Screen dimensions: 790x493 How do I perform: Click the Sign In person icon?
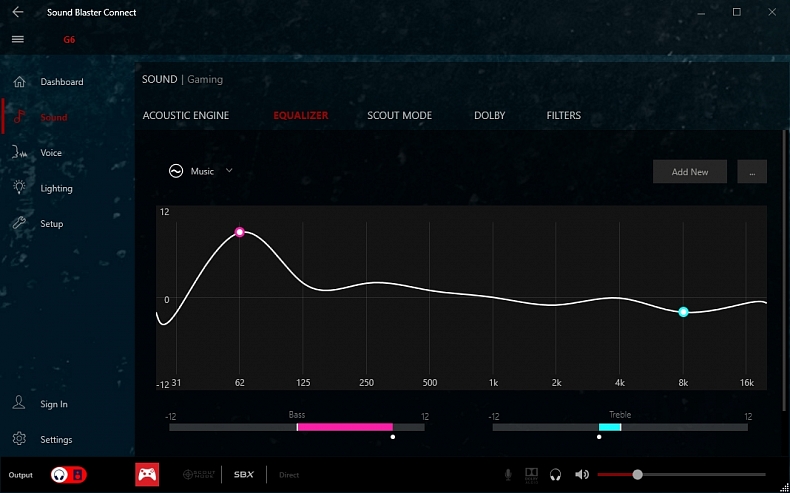[x=19, y=403]
